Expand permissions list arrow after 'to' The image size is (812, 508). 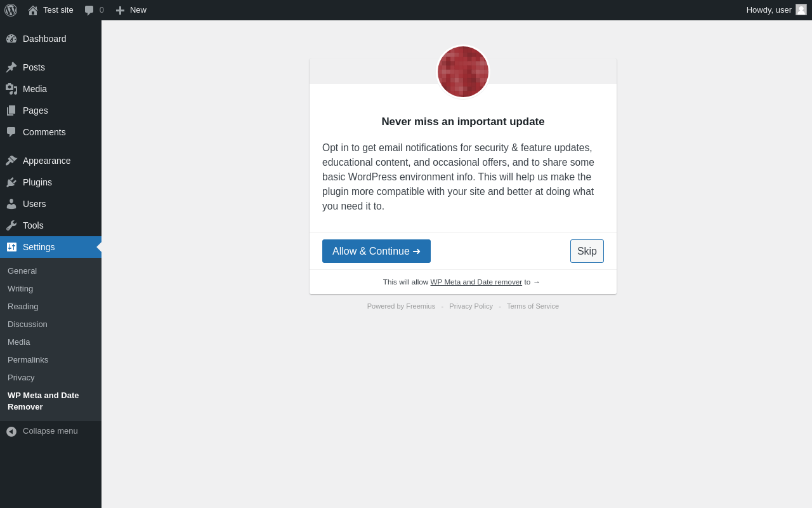(x=537, y=282)
